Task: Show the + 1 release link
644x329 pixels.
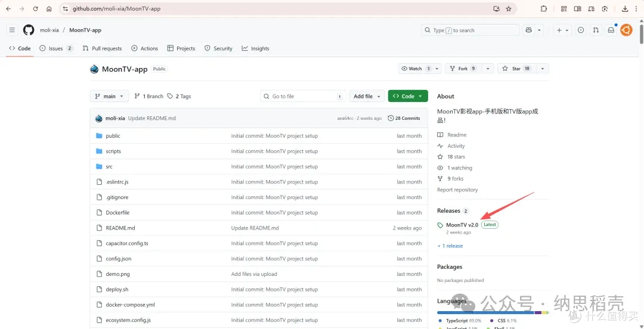Action: tap(450, 246)
